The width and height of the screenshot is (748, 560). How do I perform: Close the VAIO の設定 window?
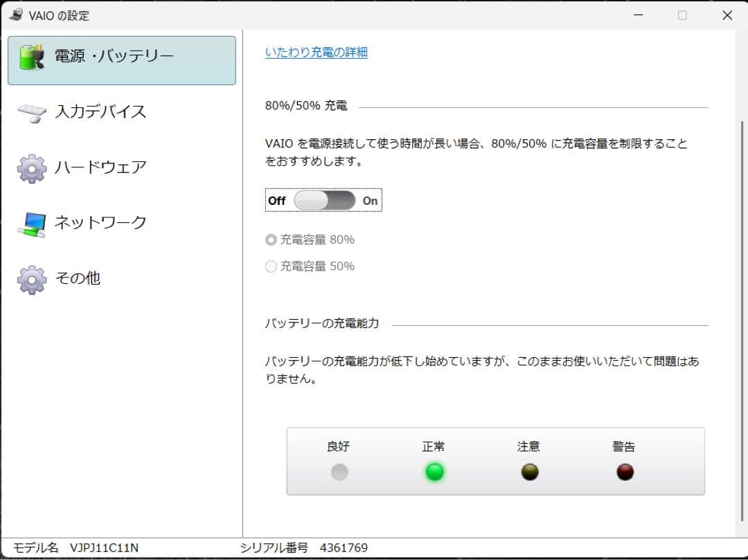[727, 15]
